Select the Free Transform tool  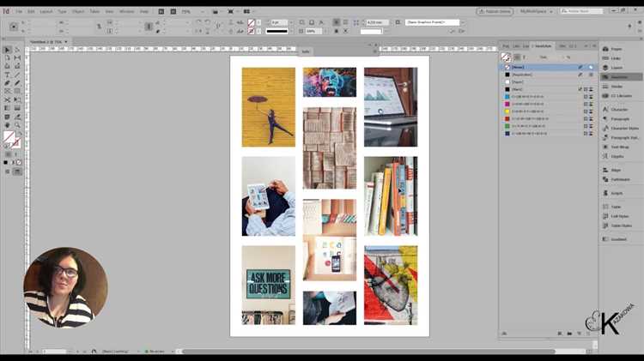(17, 99)
